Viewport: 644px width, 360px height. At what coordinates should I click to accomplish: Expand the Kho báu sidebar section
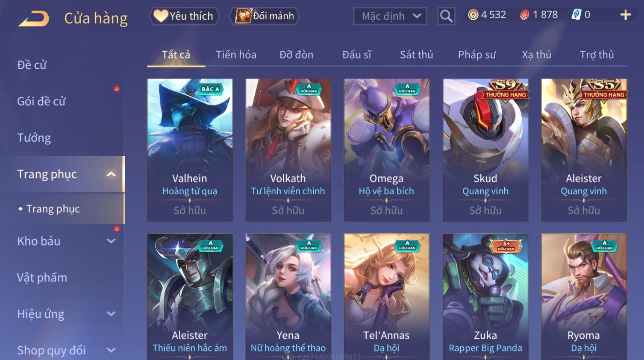[111, 241]
